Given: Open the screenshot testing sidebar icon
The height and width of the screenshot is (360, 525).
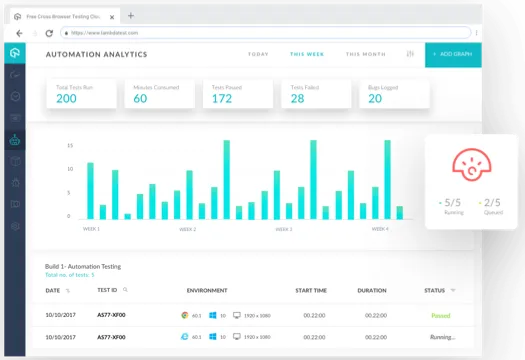Looking at the screenshot, I should point(15,118).
